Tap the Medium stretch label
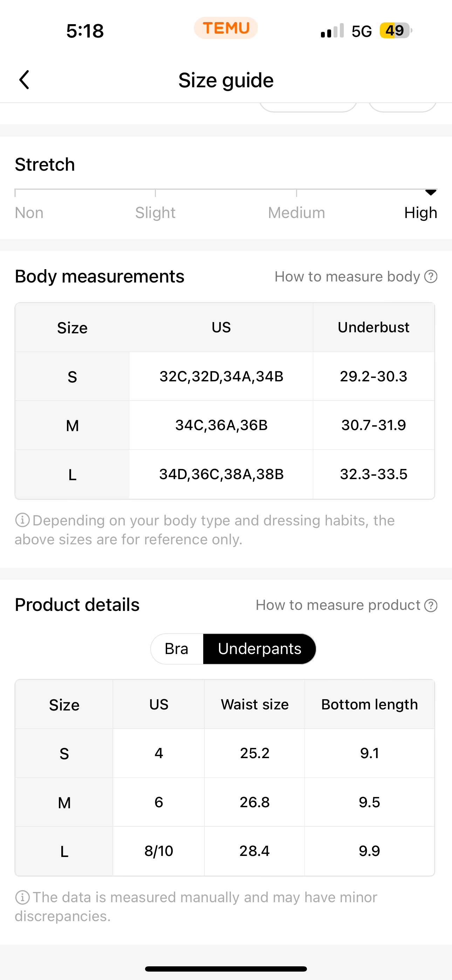 click(x=296, y=213)
